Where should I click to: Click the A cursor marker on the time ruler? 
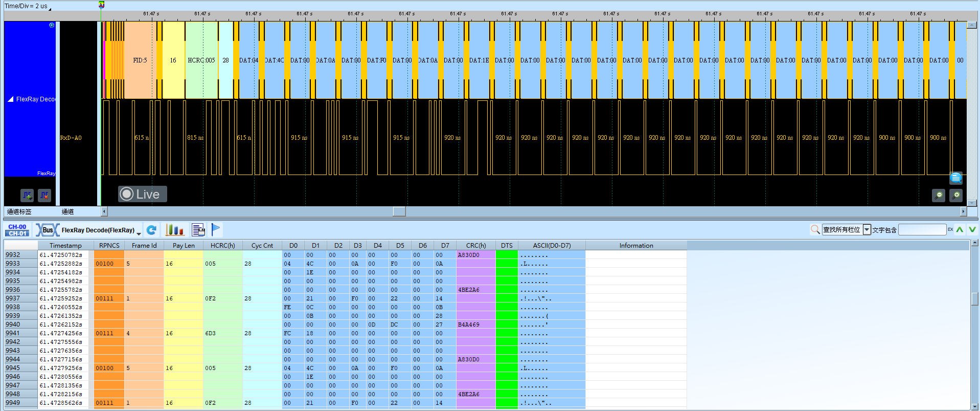101,5
